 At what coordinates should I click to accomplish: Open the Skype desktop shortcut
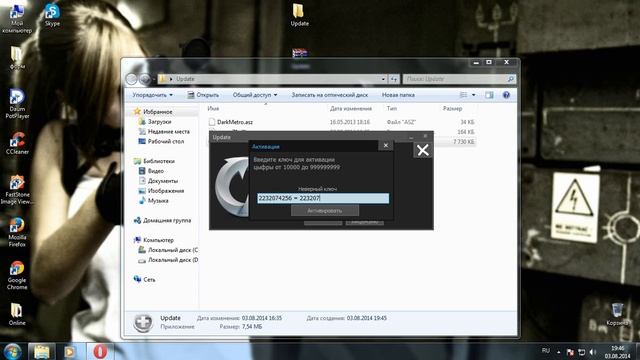[52, 15]
